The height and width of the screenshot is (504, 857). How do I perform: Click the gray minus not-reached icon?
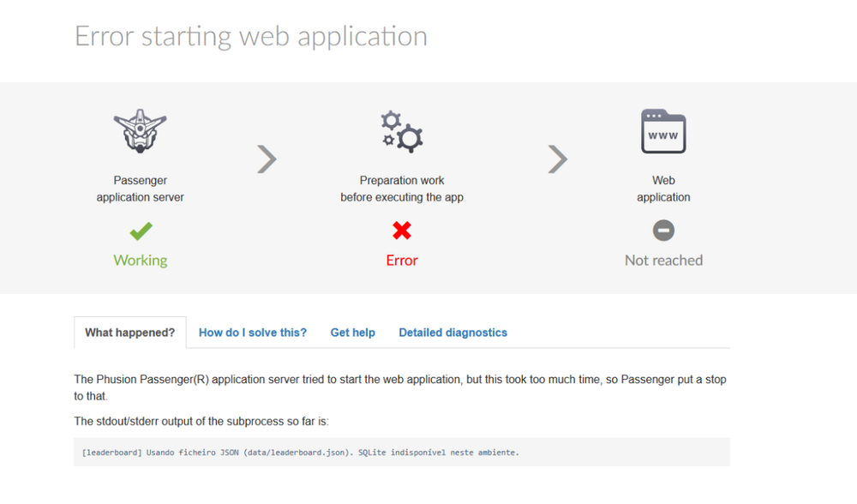click(x=663, y=231)
